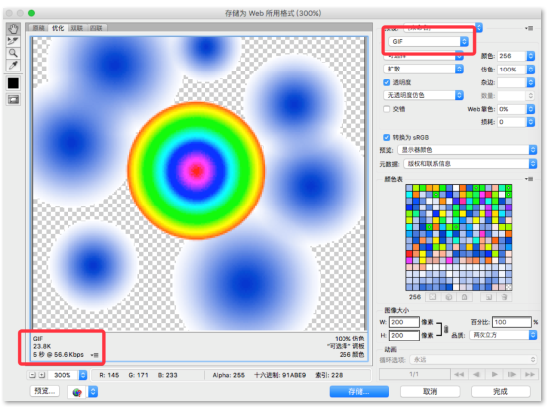547x410 pixels.
Task: Uncheck the 转换为 sRGB checkbox
Action: 387,137
